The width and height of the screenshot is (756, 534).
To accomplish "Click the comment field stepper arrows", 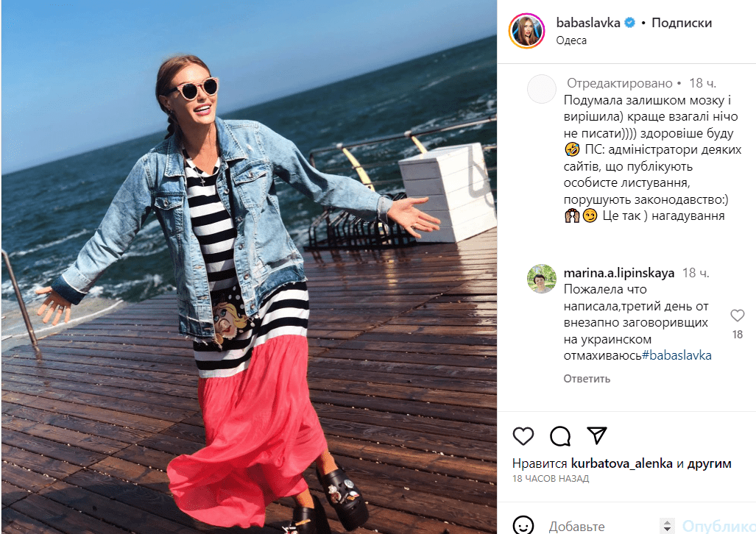I will [667, 526].
